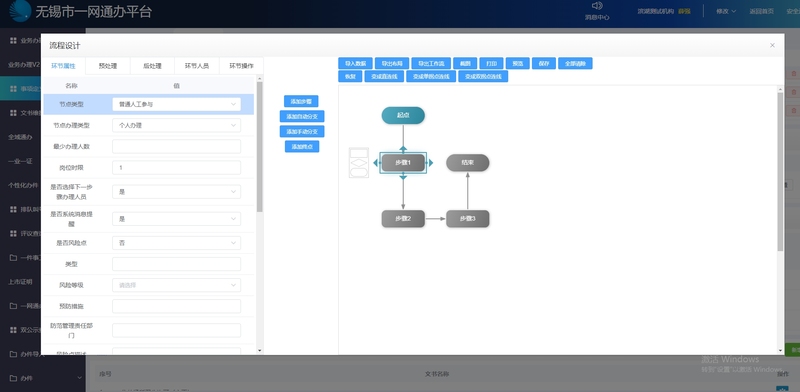Click the 添加步骤 button
Viewport: 800px width, 392px height.
click(301, 101)
